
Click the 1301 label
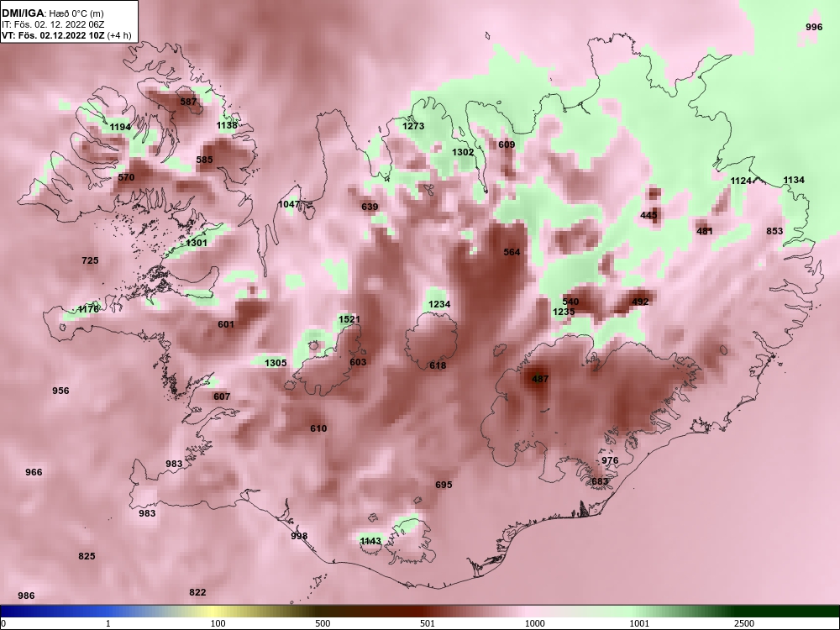tap(196, 243)
